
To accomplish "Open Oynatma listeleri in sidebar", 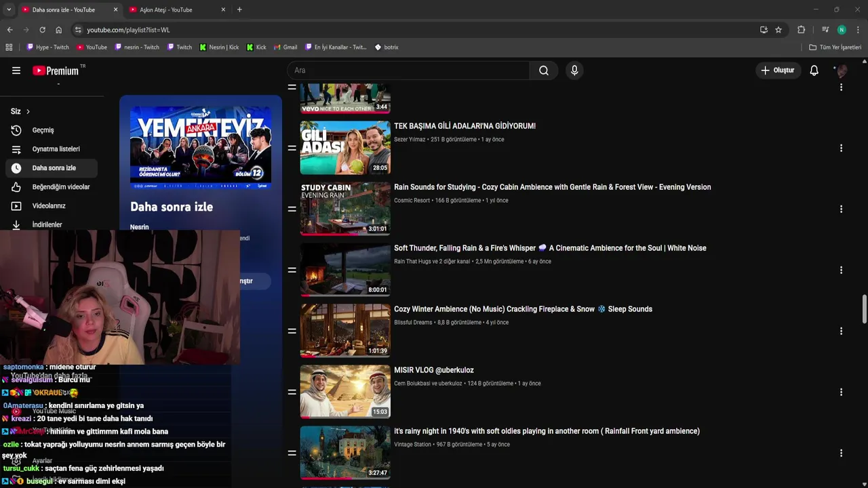I will pos(51,149).
